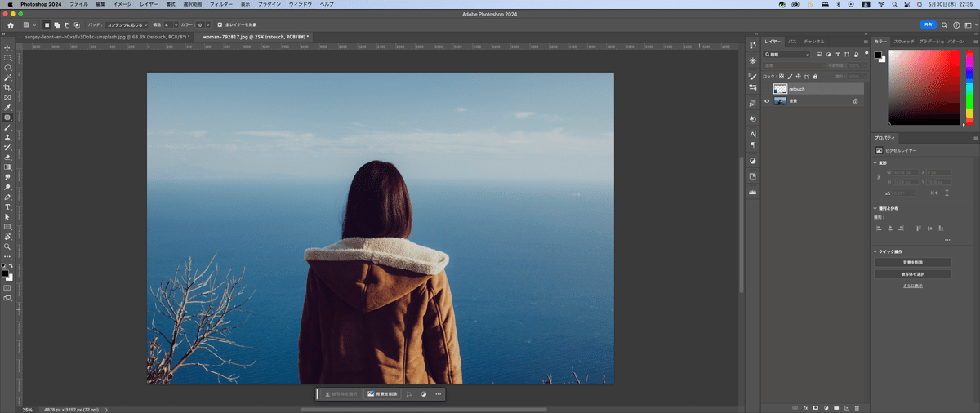Open the コンテンツに応じる patch dropdown

127,24
